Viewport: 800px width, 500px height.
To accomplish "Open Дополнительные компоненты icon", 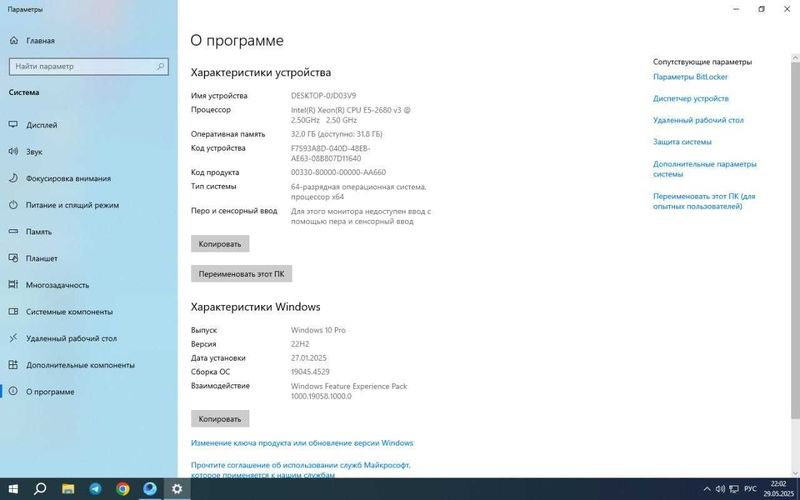I will 13,365.
